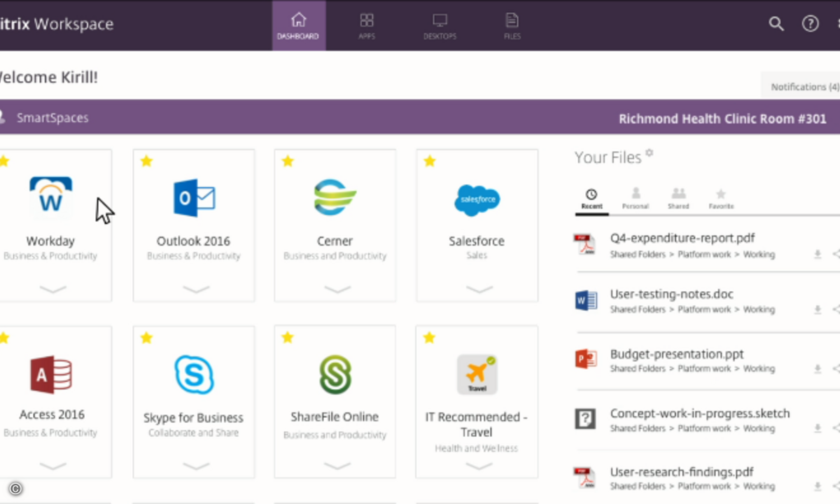Click the SmartSpaces label
840x504 pixels.
pyautogui.click(x=52, y=118)
